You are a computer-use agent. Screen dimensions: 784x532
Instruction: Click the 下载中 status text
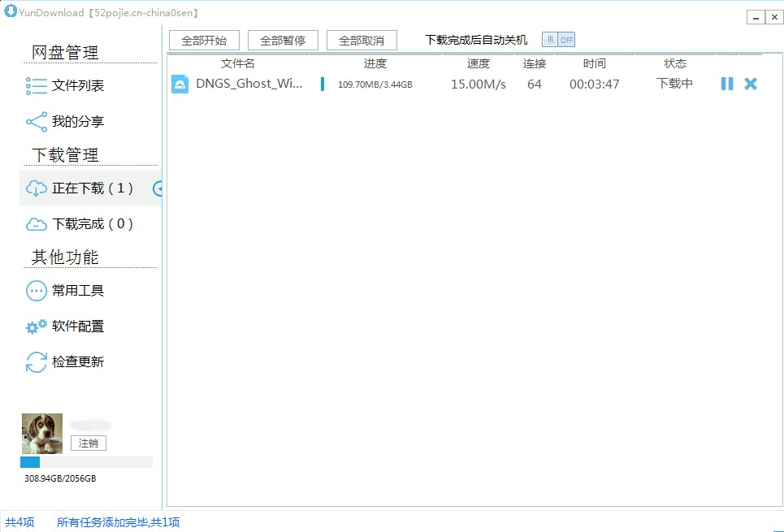[x=674, y=84]
